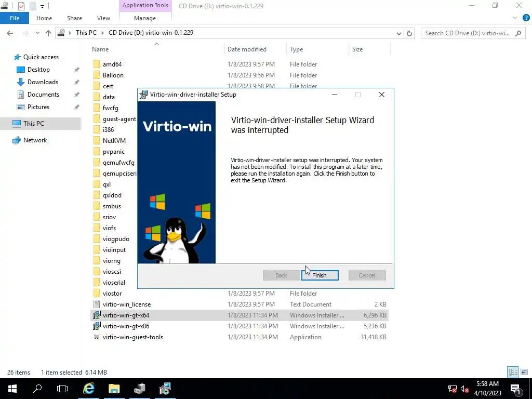Open the Quick Access Toolbar customize dropdown
This screenshot has height=399, width=532.
click(43, 6)
